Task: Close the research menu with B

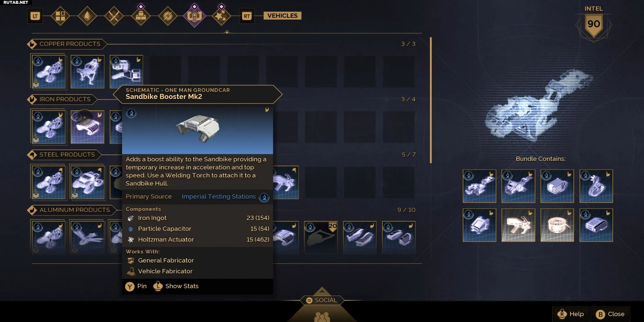Action: pyautogui.click(x=610, y=314)
